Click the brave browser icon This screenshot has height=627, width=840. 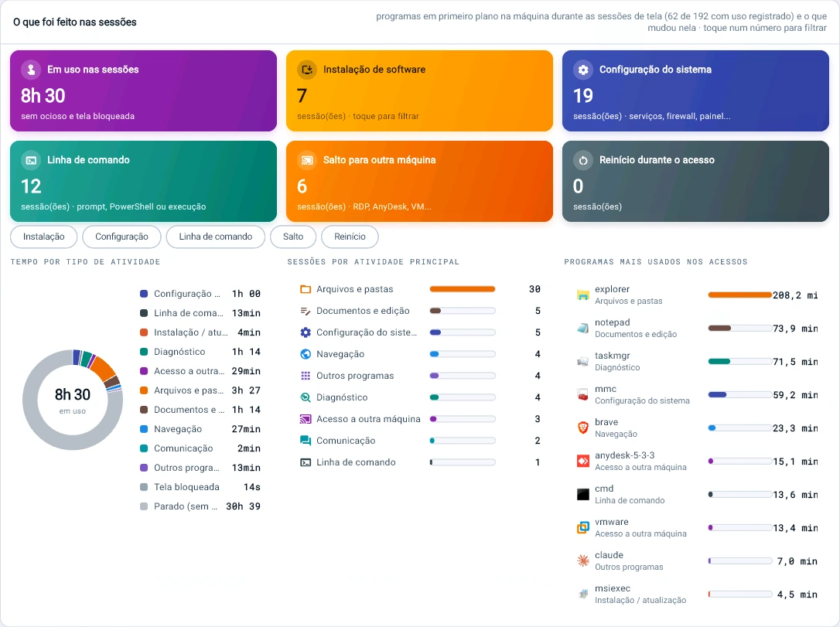(583, 428)
